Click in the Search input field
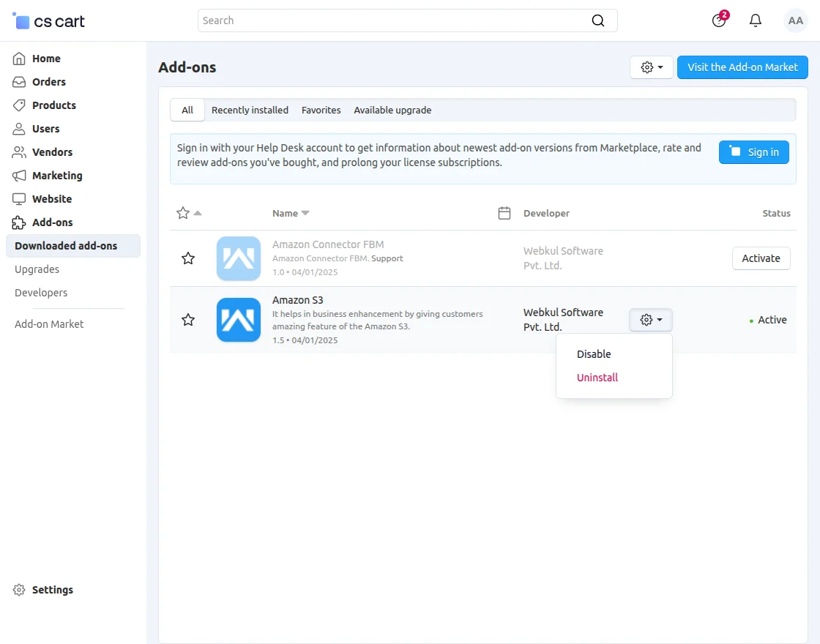820x644 pixels. [403, 20]
